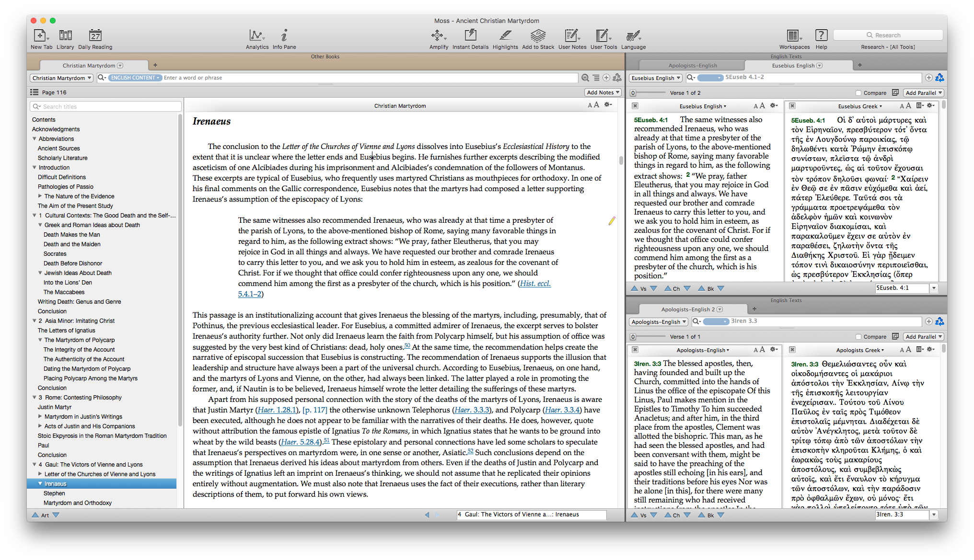Enable Compare checkbox in Apologists pane
Screen dimensions: 974x560
click(x=858, y=337)
